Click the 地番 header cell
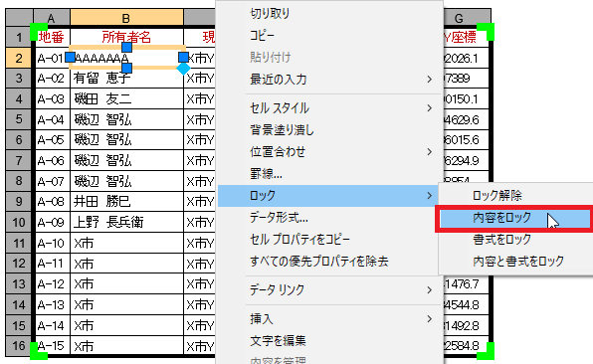Screen dimensions: 593x364 [52, 38]
